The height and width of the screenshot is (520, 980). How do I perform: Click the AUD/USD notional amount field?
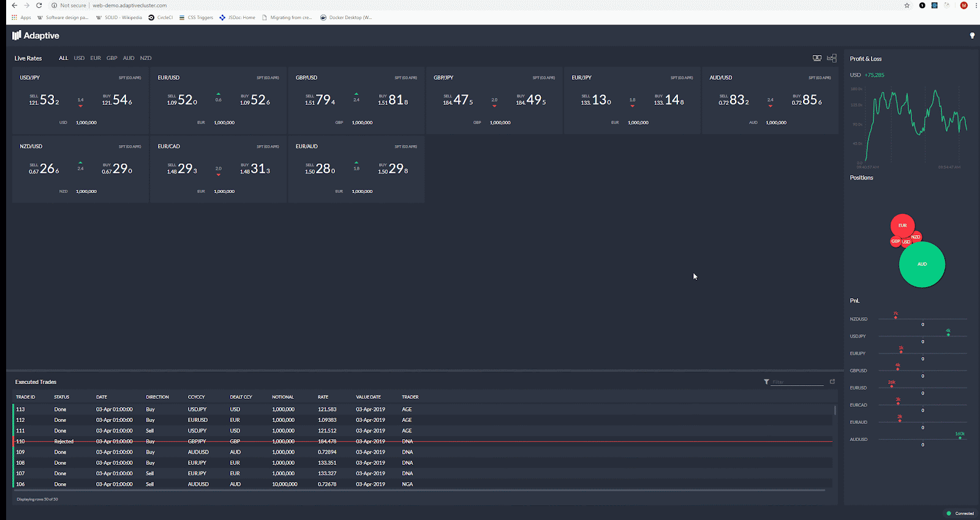click(x=776, y=122)
